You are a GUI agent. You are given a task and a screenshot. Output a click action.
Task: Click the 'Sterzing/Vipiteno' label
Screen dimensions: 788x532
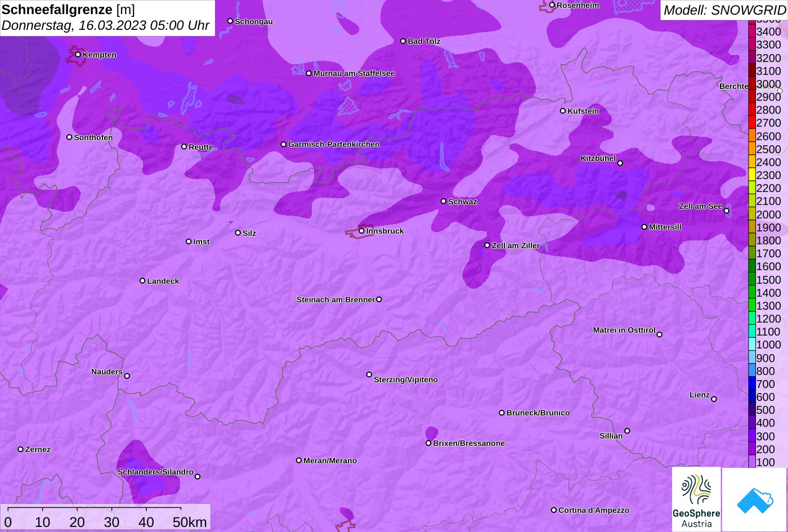click(x=406, y=379)
